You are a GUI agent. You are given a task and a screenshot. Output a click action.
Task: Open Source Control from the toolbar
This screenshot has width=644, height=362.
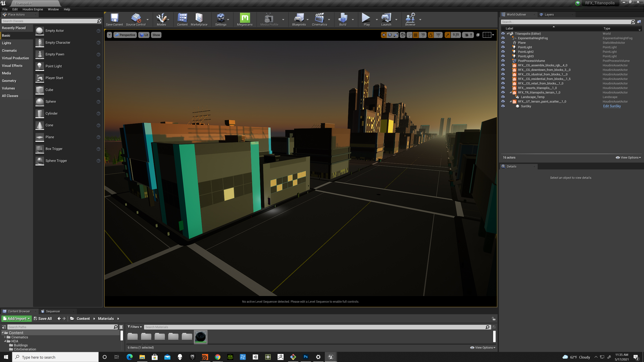(136, 19)
